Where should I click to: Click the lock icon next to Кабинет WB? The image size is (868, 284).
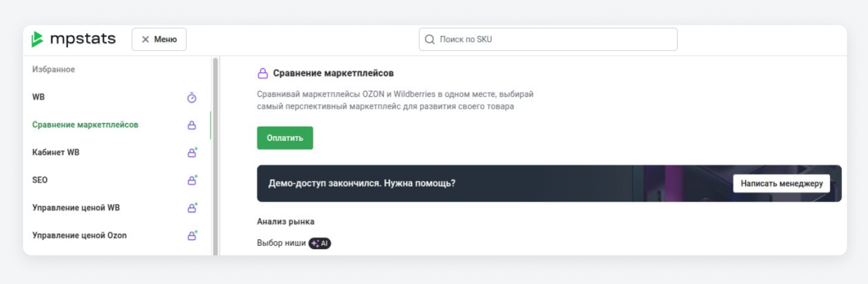[x=192, y=152]
